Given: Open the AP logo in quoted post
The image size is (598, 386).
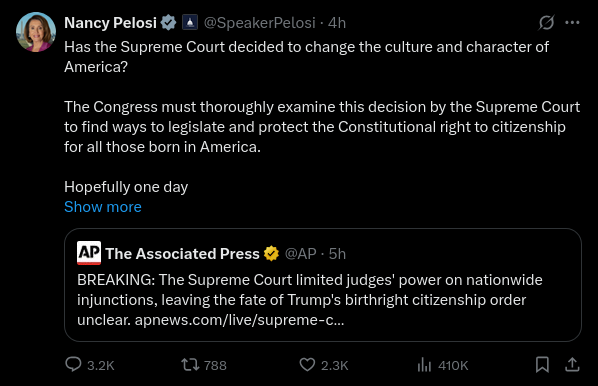Looking at the screenshot, I should coord(89,253).
